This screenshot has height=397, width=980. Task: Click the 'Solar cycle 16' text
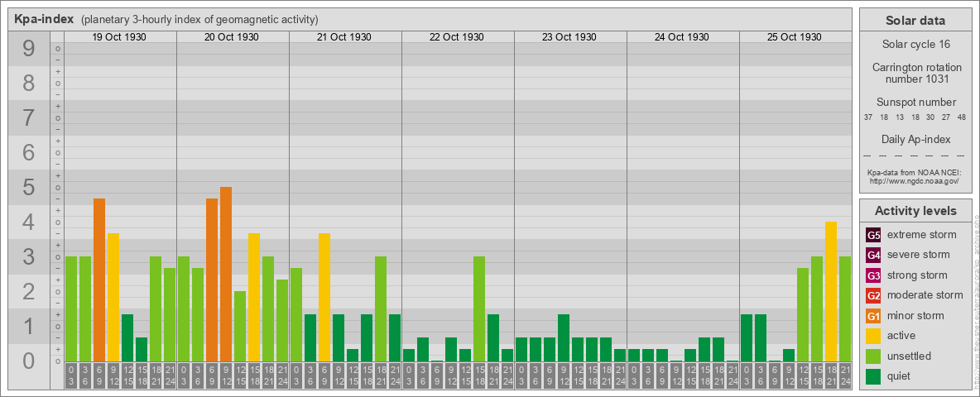[x=915, y=45]
